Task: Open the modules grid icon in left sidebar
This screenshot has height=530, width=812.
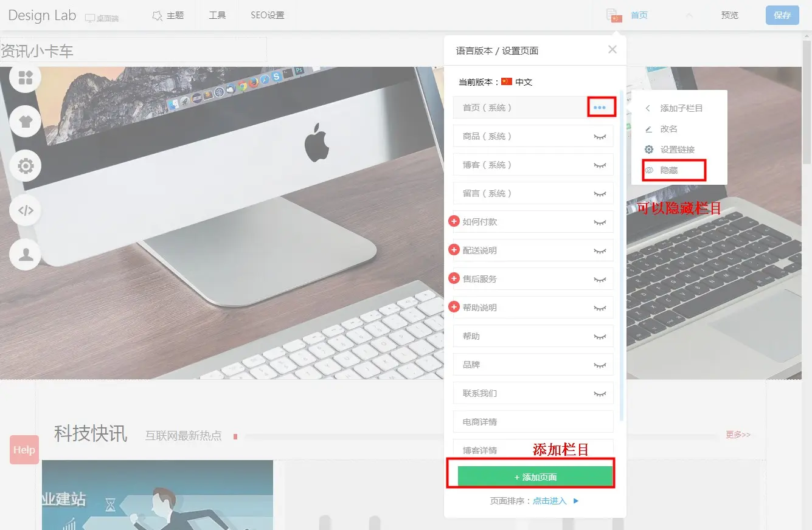Action: click(x=26, y=78)
